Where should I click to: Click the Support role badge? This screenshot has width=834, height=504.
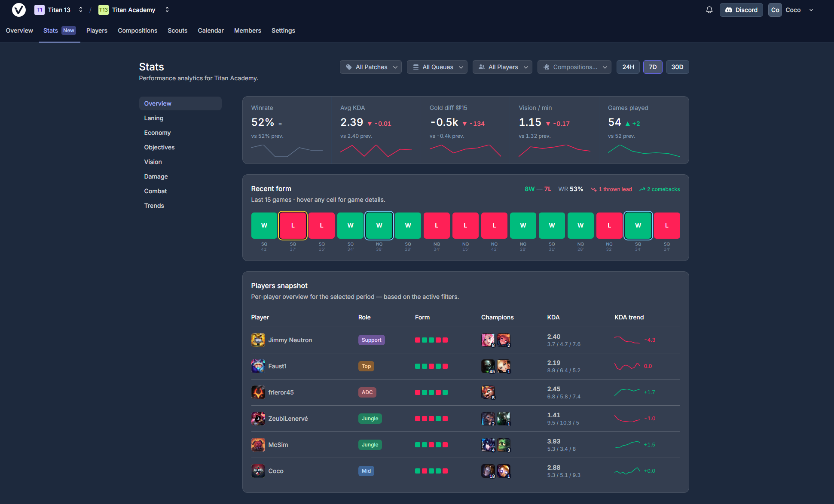pyautogui.click(x=371, y=340)
